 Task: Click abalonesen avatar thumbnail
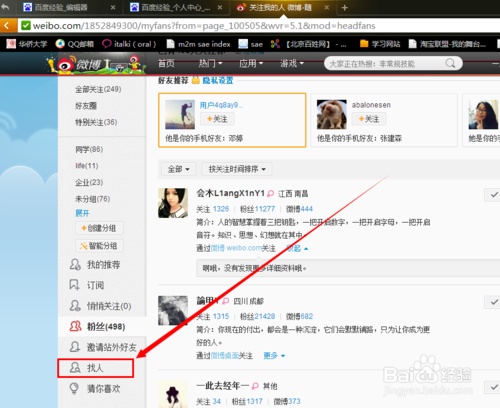click(331, 114)
